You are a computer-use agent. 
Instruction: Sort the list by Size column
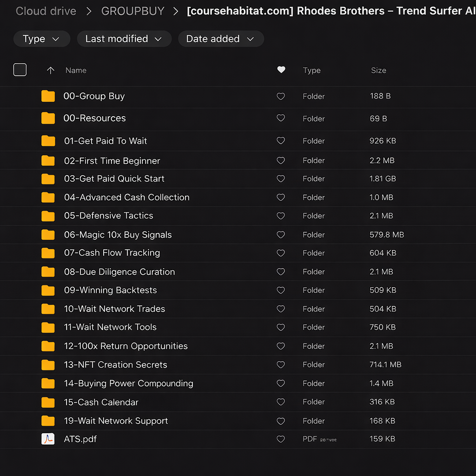click(x=378, y=71)
